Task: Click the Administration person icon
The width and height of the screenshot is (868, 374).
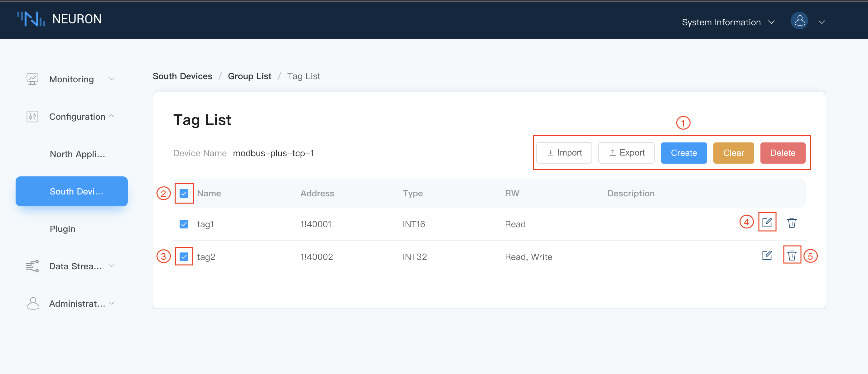Action: 33,304
